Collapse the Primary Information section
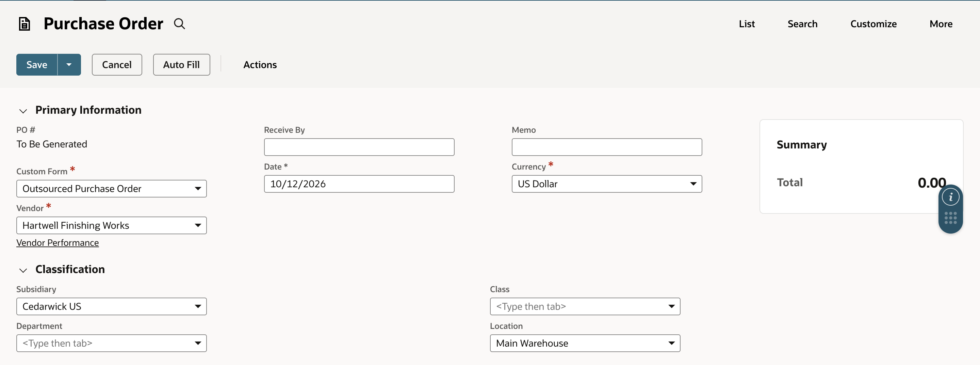Screen dimensions: 980x365 point(23,111)
